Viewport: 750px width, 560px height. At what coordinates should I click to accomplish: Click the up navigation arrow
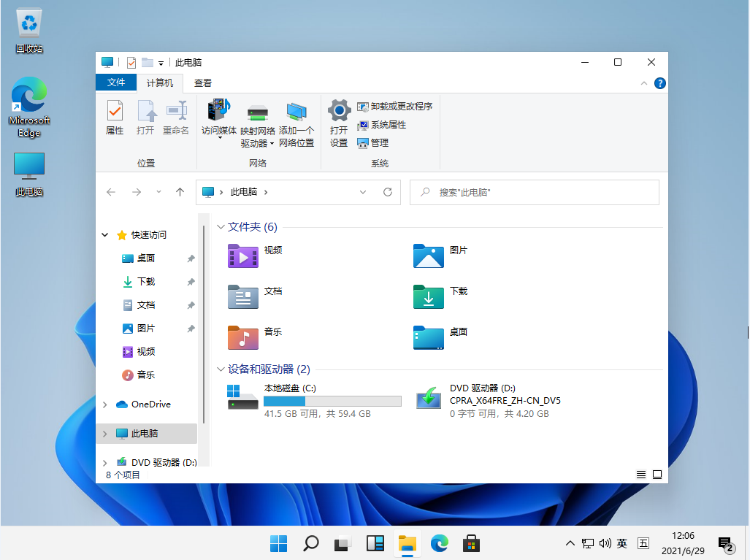pyautogui.click(x=180, y=192)
